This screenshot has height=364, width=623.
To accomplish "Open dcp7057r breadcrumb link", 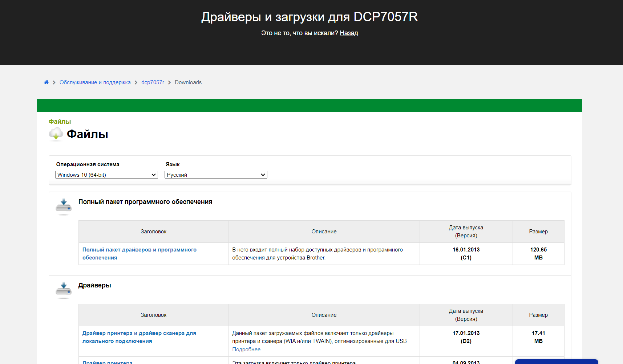I will click(153, 82).
